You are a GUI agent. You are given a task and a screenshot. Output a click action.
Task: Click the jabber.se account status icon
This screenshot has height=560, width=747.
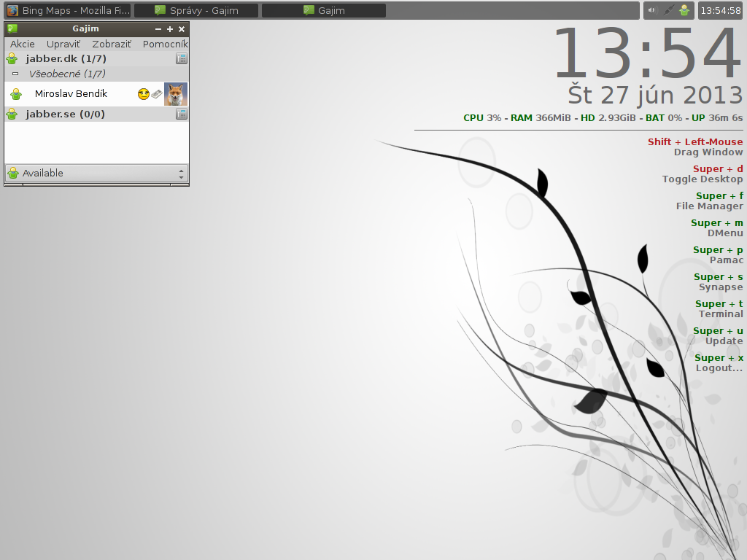point(12,114)
